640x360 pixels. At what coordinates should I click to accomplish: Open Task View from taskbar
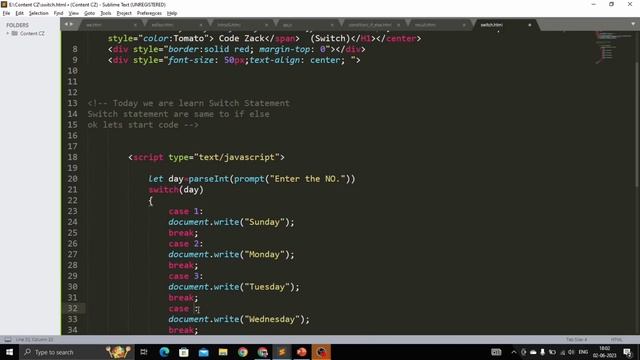[144, 352]
